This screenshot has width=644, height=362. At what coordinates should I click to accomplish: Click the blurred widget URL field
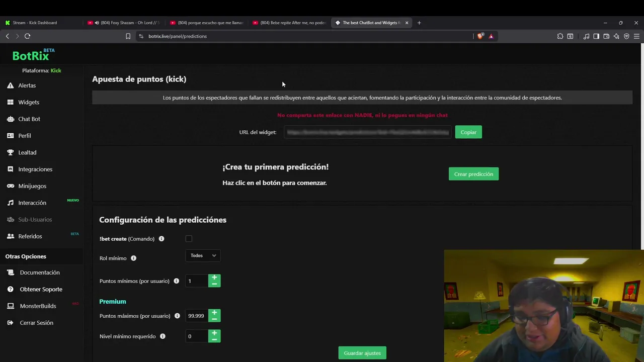(x=368, y=132)
